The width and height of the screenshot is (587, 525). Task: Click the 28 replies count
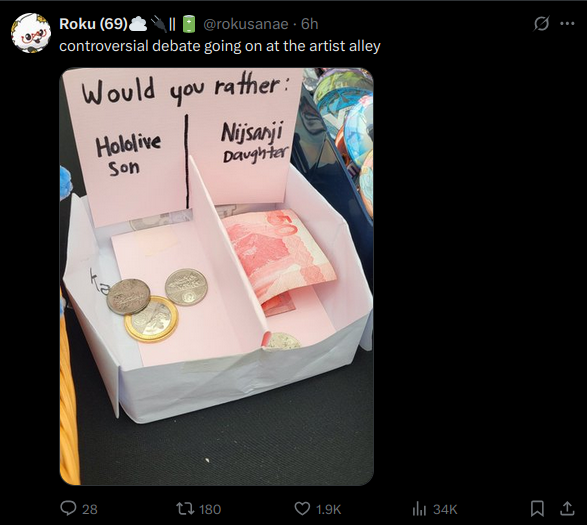[x=90, y=509]
